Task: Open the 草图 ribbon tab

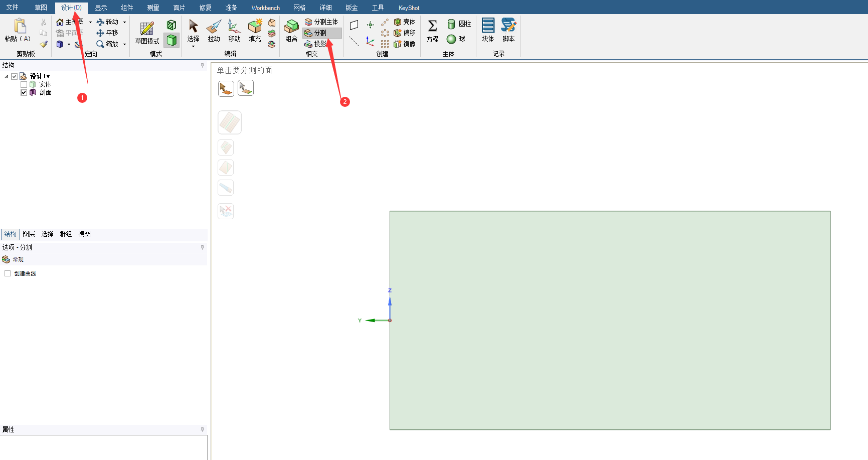Action: [41, 8]
